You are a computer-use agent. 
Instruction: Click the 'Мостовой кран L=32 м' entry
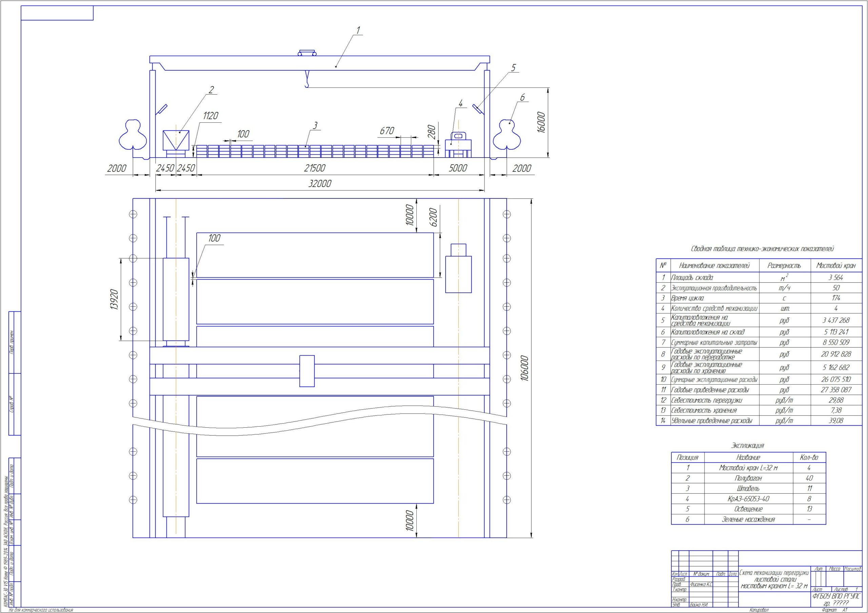tap(748, 468)
